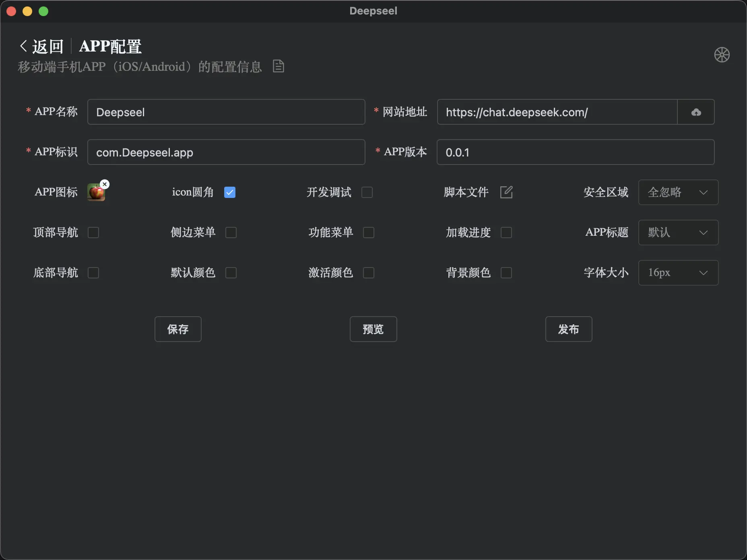Upload website address via the cloud icon

pyautogui.click(x=696, y=112)
